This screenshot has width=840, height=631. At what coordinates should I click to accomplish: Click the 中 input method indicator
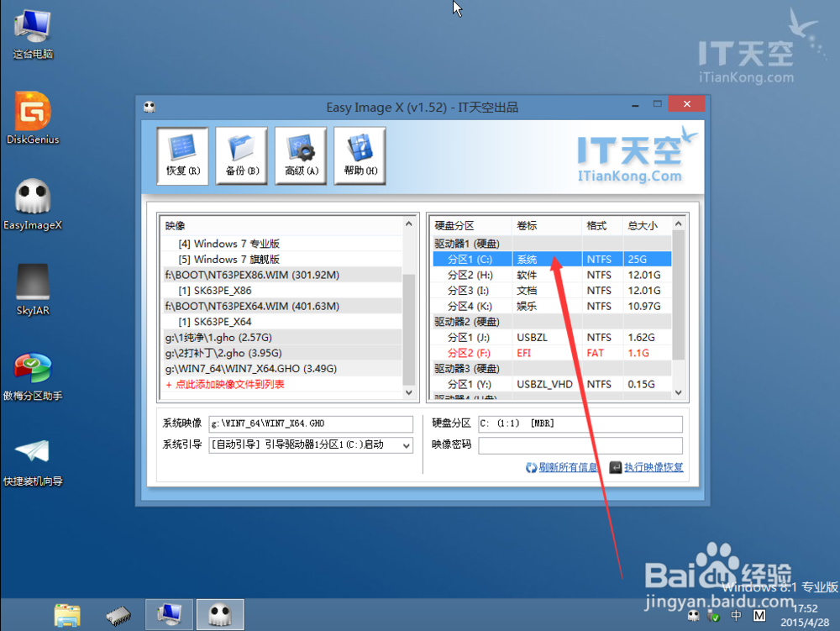(737, 616)
